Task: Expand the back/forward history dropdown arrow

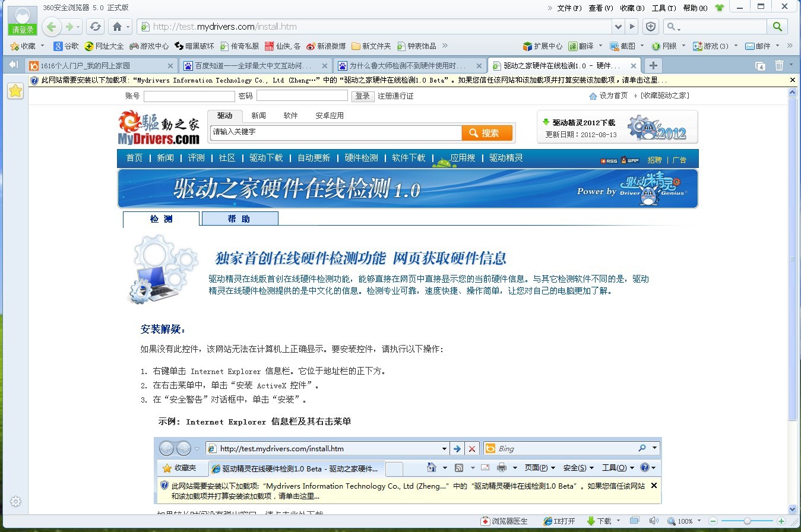Action: point(79,27)
